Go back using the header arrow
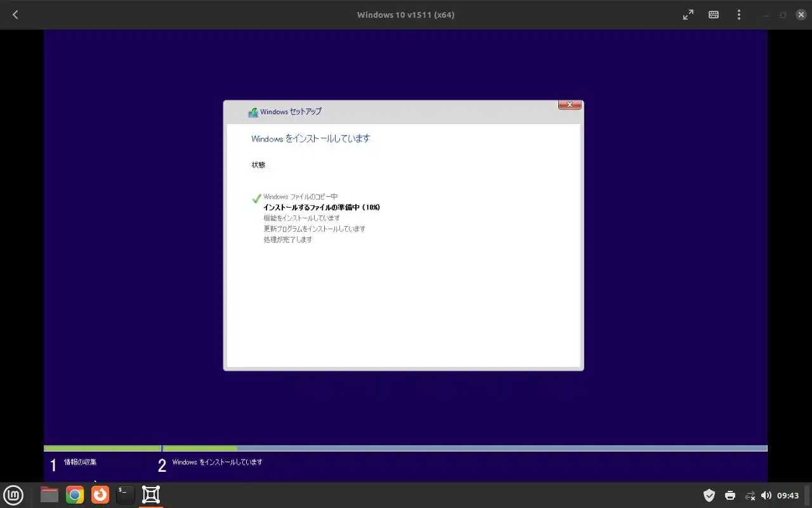 click(15, 15)
